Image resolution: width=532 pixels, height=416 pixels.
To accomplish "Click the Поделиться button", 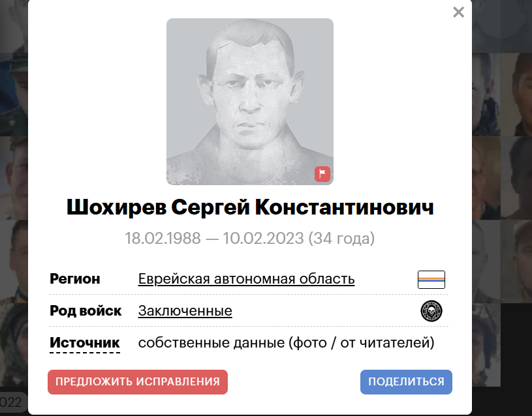I will tap(406, 381).
